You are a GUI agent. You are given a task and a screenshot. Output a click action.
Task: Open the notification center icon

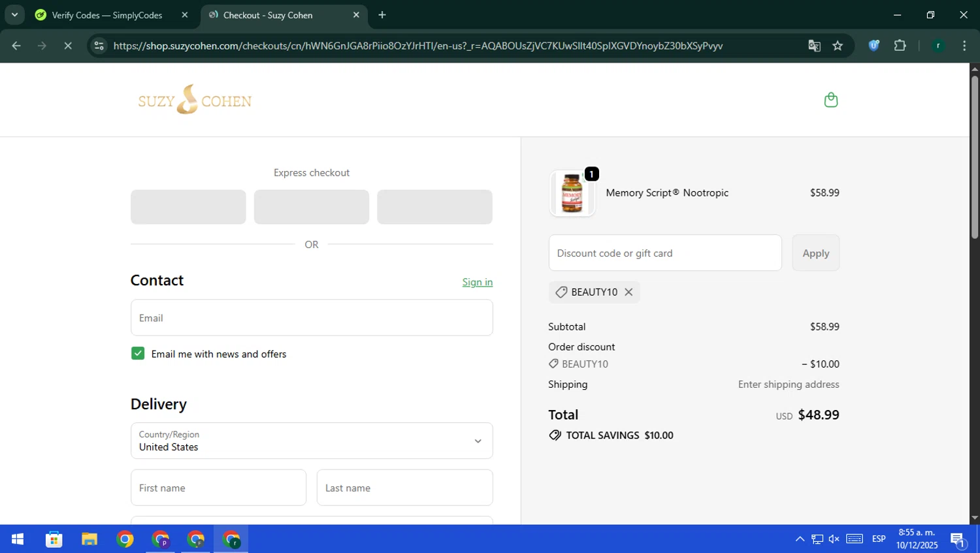(958, 539)
